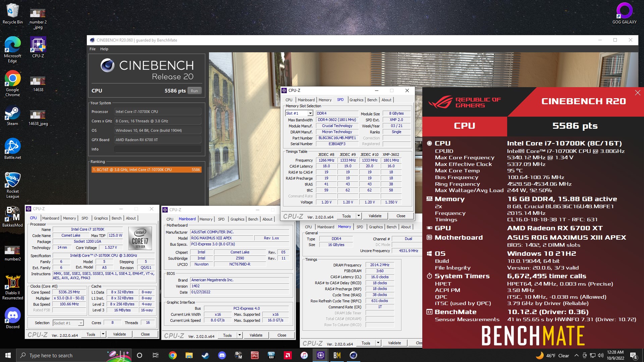Open the Battle.net desktop icon
Image resolution: width=644 pixels, height=362 pixels.
[12, 149]
